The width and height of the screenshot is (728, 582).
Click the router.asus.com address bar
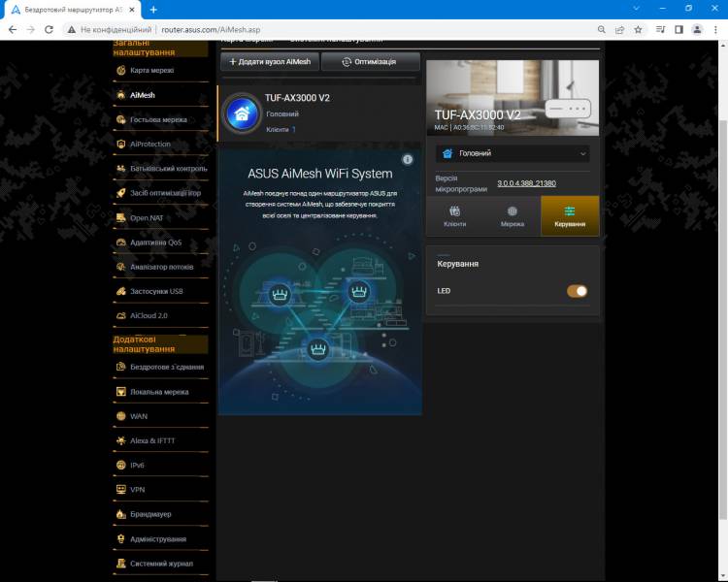pos(211,30)
